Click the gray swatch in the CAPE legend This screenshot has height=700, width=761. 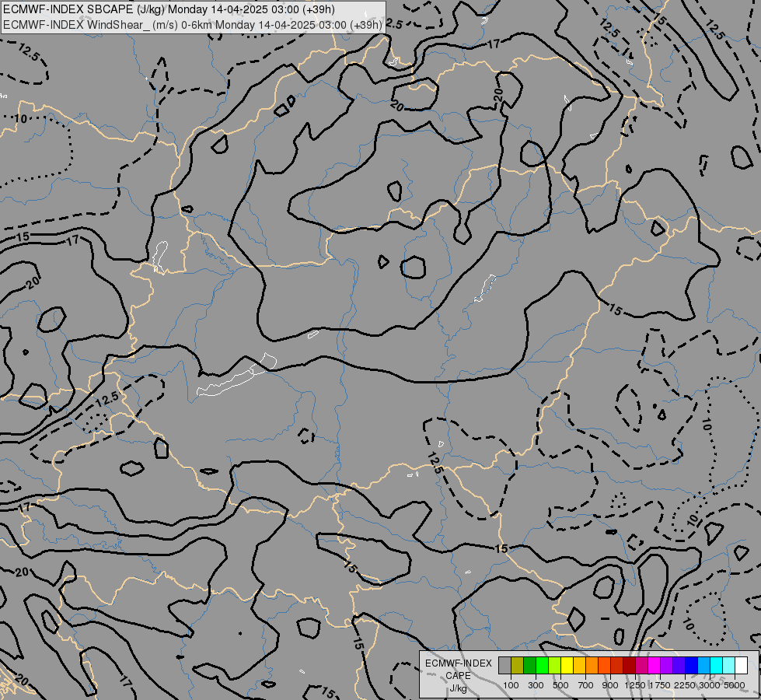coord(504,665)
